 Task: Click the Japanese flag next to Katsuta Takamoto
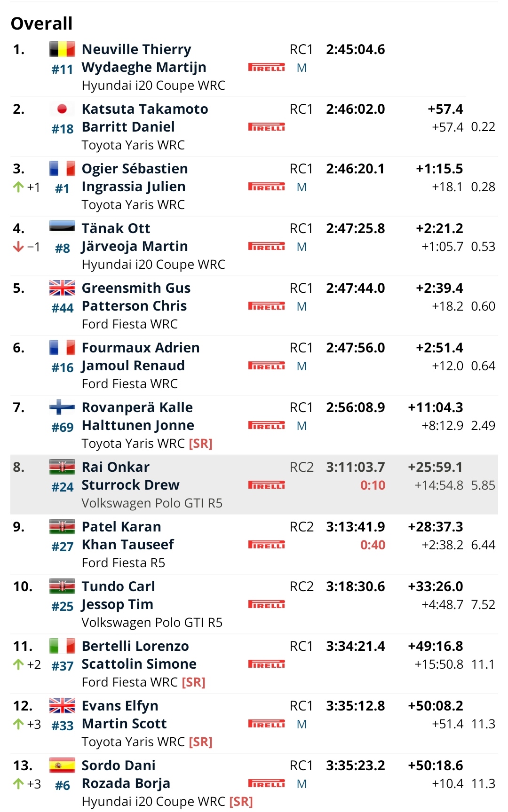[62, 109]
